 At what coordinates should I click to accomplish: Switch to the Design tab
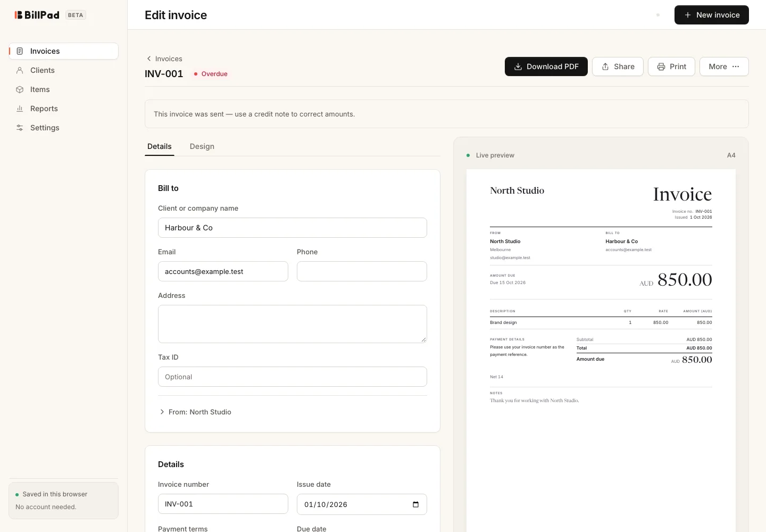(202, 146)
